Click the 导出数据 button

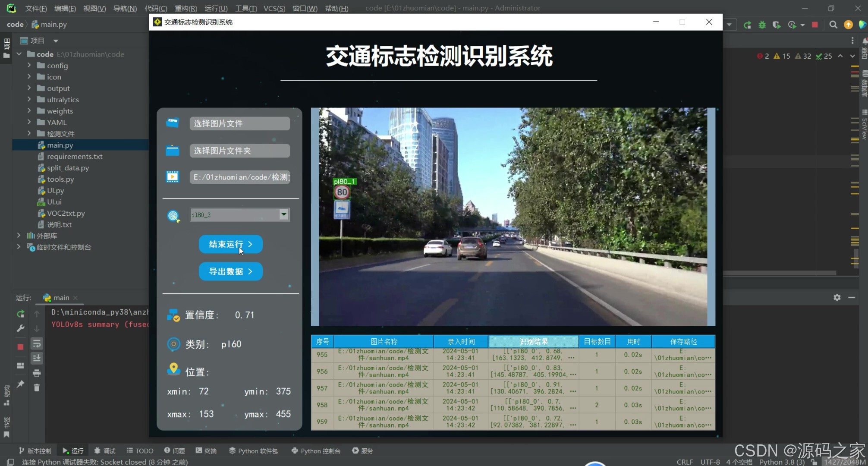[x=230, y=271]
